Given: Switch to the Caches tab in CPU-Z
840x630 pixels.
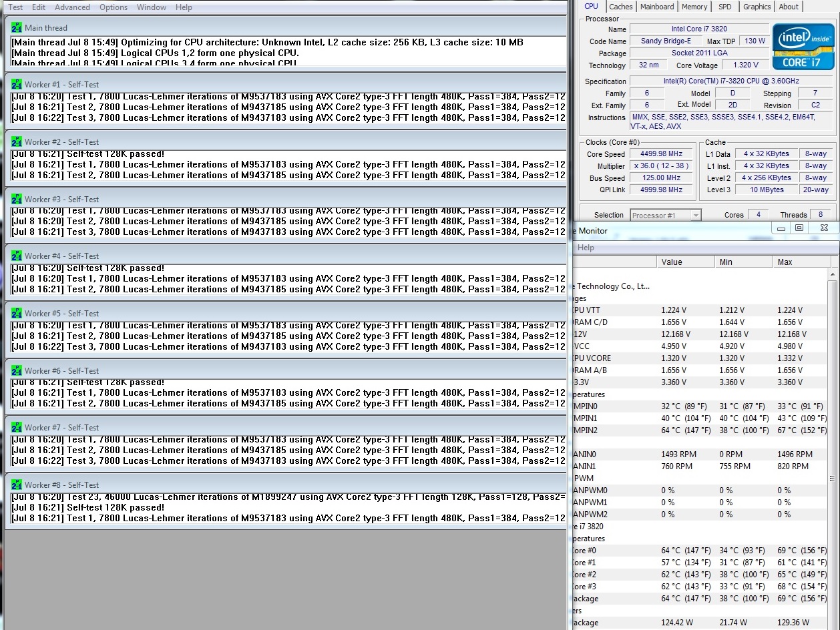Looking at the screenshot, I should (x=620, y=7).
